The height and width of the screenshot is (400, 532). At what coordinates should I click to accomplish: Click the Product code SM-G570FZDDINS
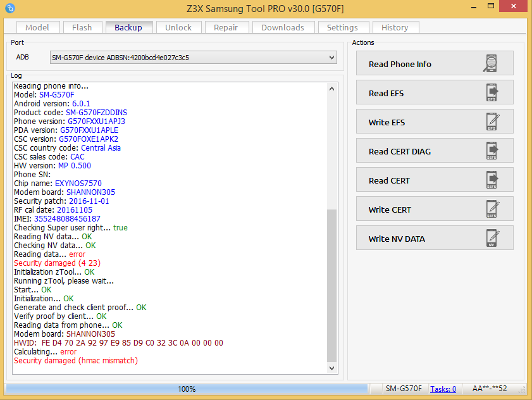point(96,113)
